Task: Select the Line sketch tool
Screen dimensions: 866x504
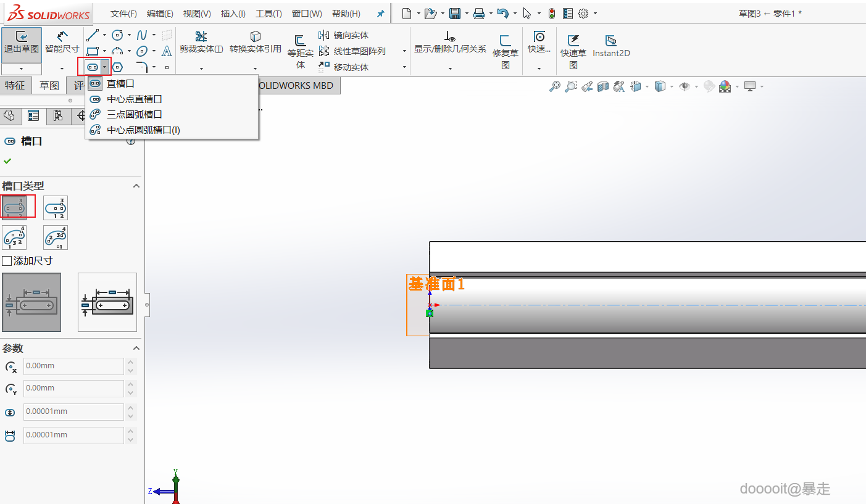Action: 92,35
